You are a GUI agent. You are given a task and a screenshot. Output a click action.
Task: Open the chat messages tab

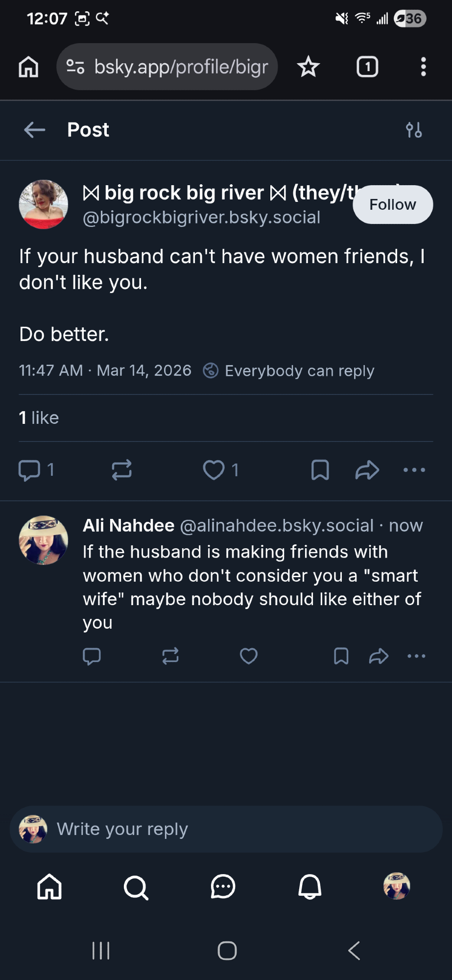pos(223,887)
